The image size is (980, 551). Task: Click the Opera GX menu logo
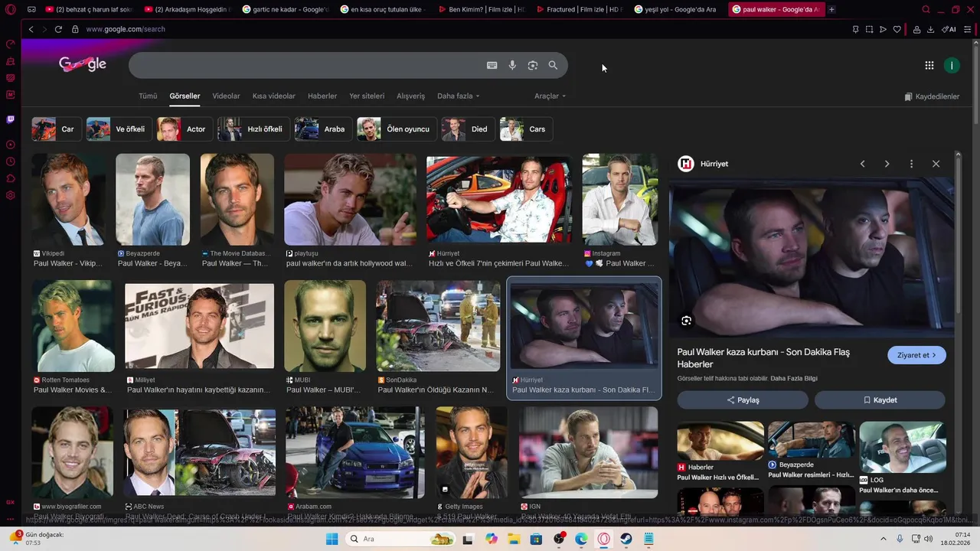click(x=11, y=9)
